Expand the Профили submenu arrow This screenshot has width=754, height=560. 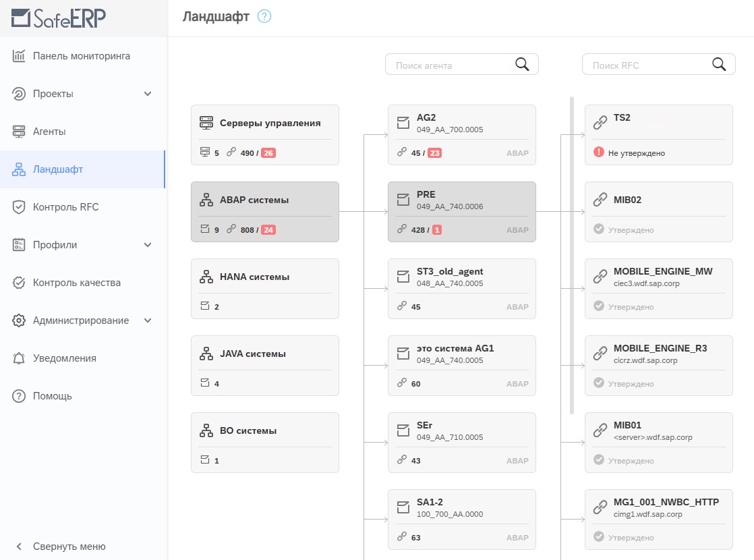pyautogui.click(x=148, y=245)
